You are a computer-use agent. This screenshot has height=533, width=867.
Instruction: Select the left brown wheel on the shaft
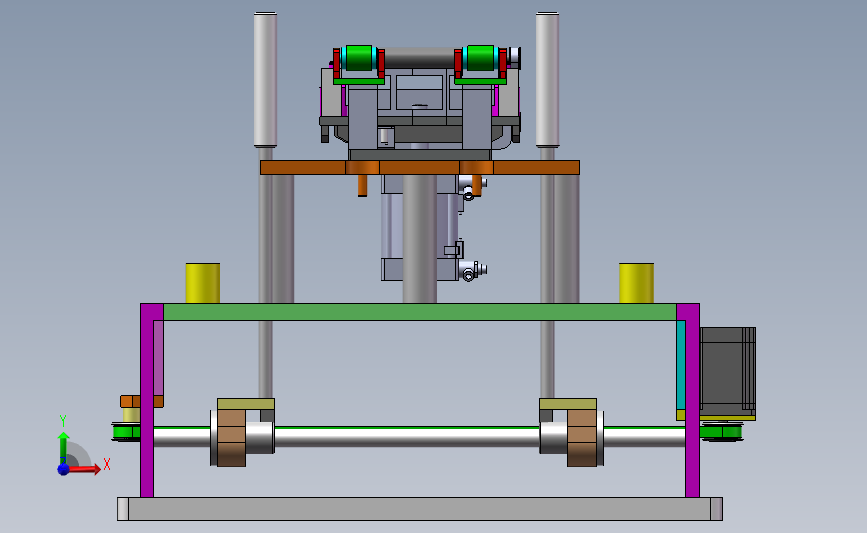click(x=231, y=438)
